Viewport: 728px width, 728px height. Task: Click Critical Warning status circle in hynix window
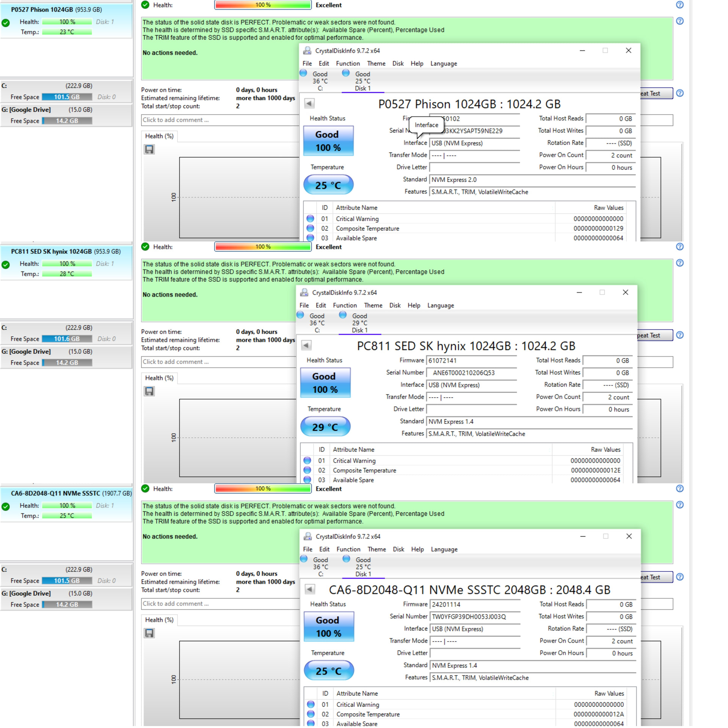pyautogui.click(x=307, y=460)
